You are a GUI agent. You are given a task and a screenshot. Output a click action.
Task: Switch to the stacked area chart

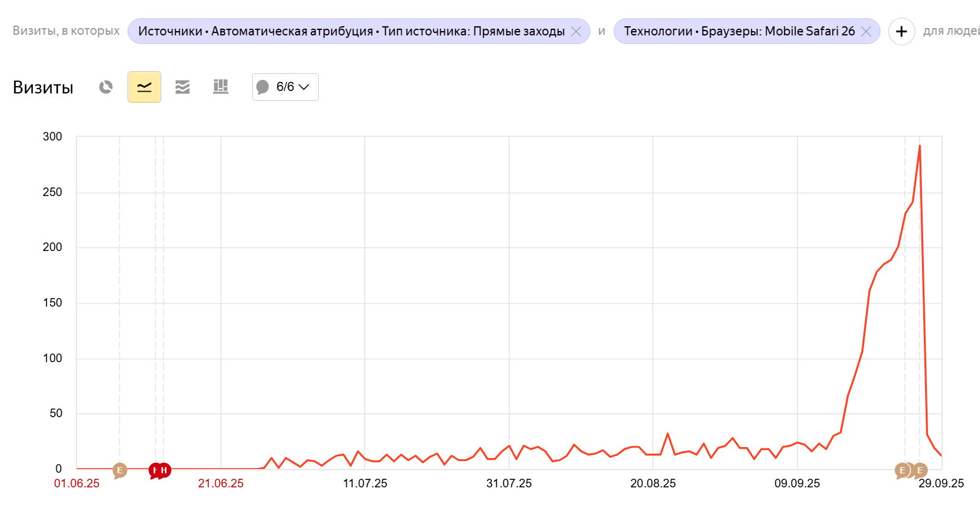click(183, 87)
